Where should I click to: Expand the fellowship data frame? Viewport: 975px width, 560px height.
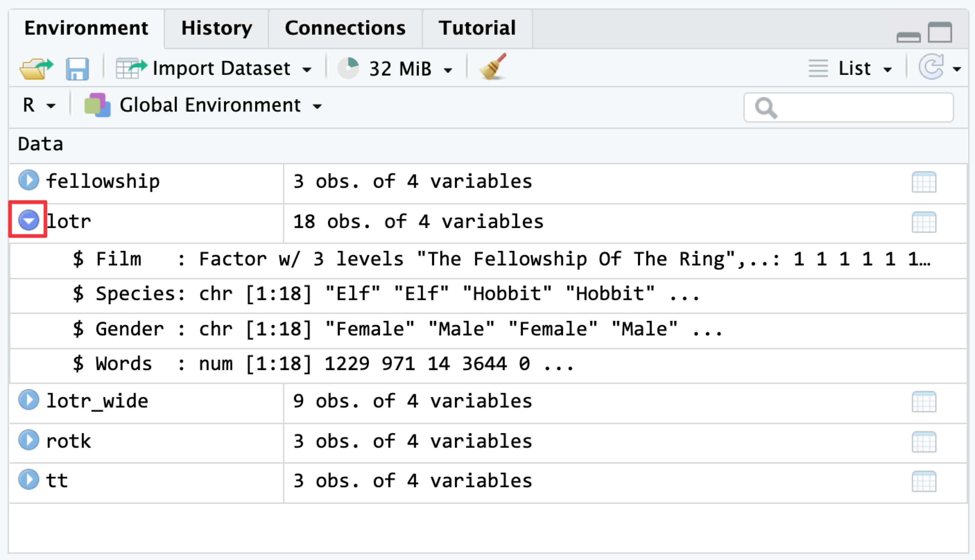(28, 180)
